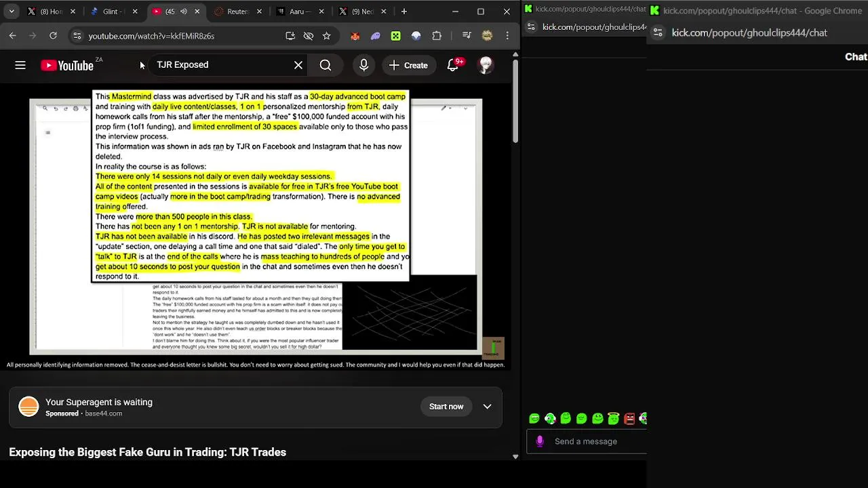Go back with the browser back arrow
This screenshot has height=488, width=868.
point(13,36)
